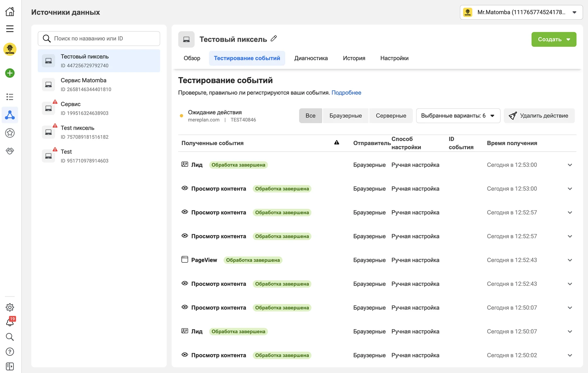Expand the Лид event at 12:53:00
Image resolution: width=588 pixels, height=373 pixels.
click(570, 165)
